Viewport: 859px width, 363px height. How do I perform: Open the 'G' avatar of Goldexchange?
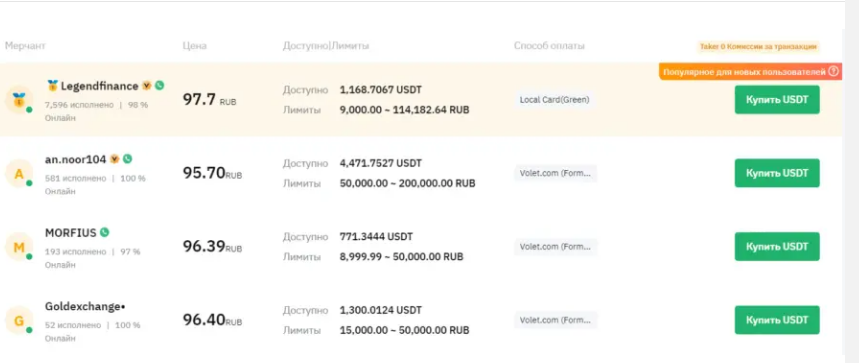point(19,320)
